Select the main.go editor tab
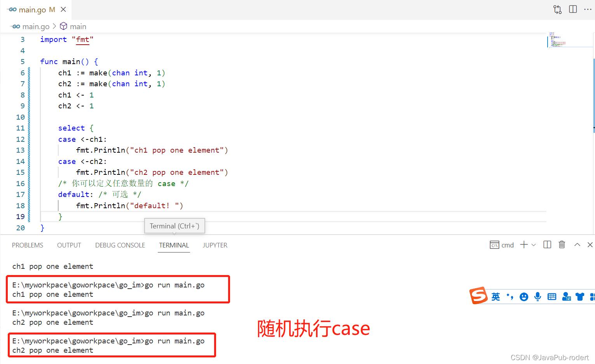Viewport: 595px width, 364px height. (x=36, y=10)
